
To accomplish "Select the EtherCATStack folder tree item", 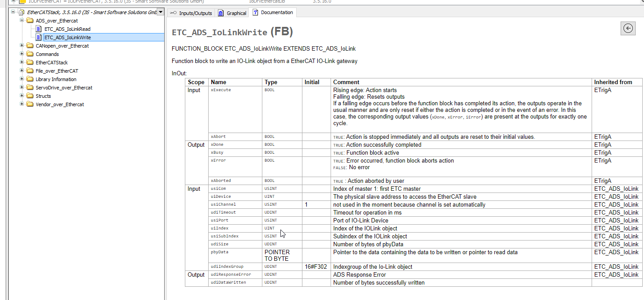I will (52, 63).
